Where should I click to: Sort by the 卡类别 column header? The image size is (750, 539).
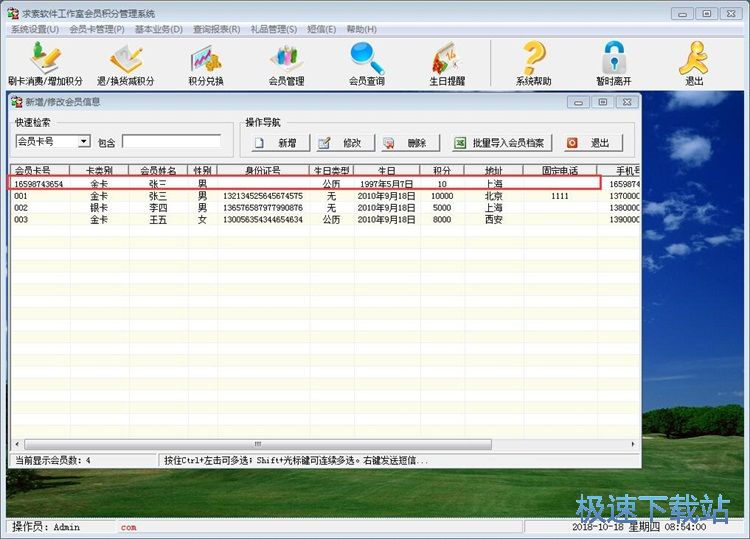[99, 170]
